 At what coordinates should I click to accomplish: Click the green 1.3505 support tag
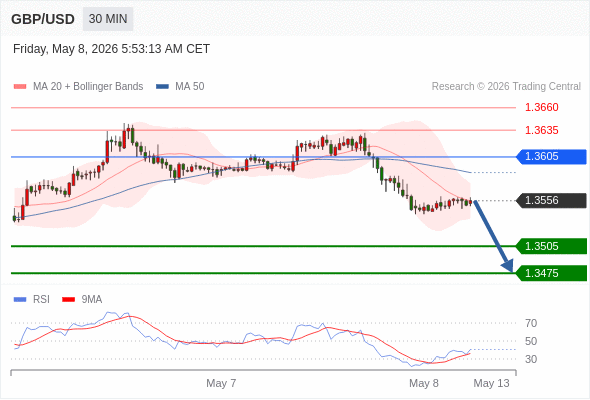pos(551,246)
